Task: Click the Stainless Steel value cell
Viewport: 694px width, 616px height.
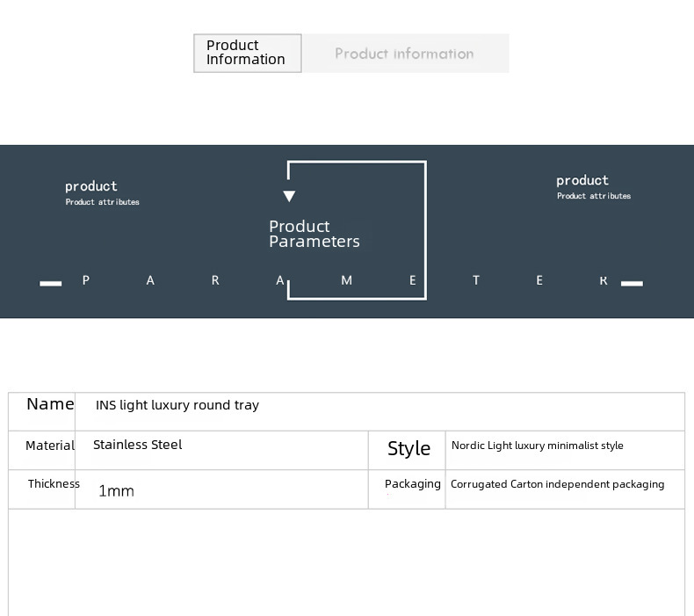Action: coord(138,445)
